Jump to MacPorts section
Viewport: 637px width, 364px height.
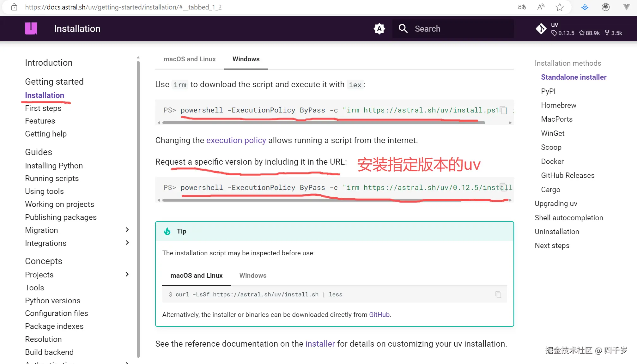point(557,119)
